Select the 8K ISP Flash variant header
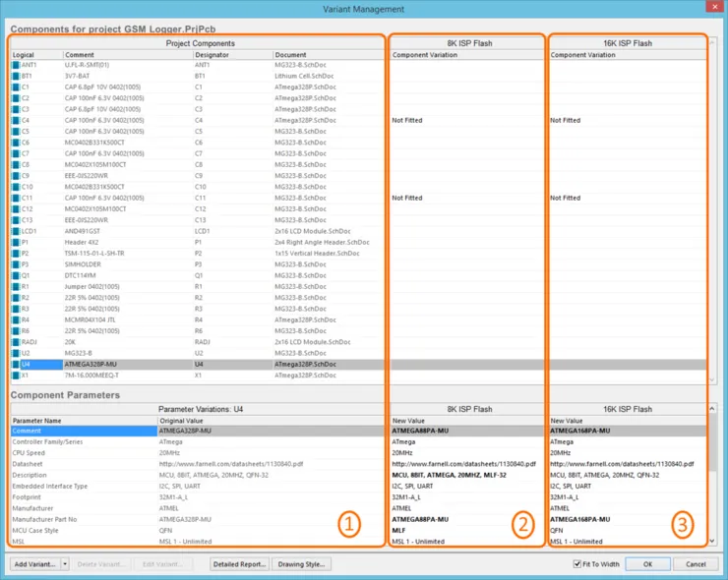The height and width of the screenshot is (580, 728). tap(467, 43)
